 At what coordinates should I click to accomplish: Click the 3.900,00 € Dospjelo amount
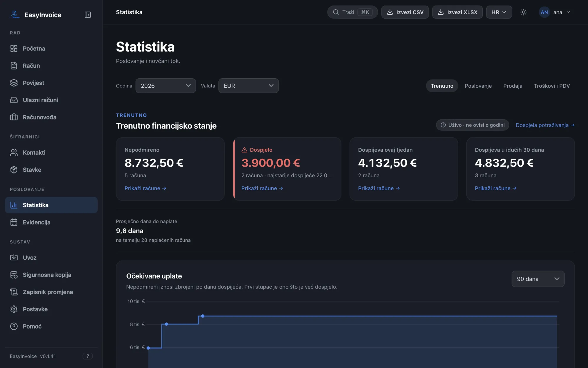(x=270, y=163)
